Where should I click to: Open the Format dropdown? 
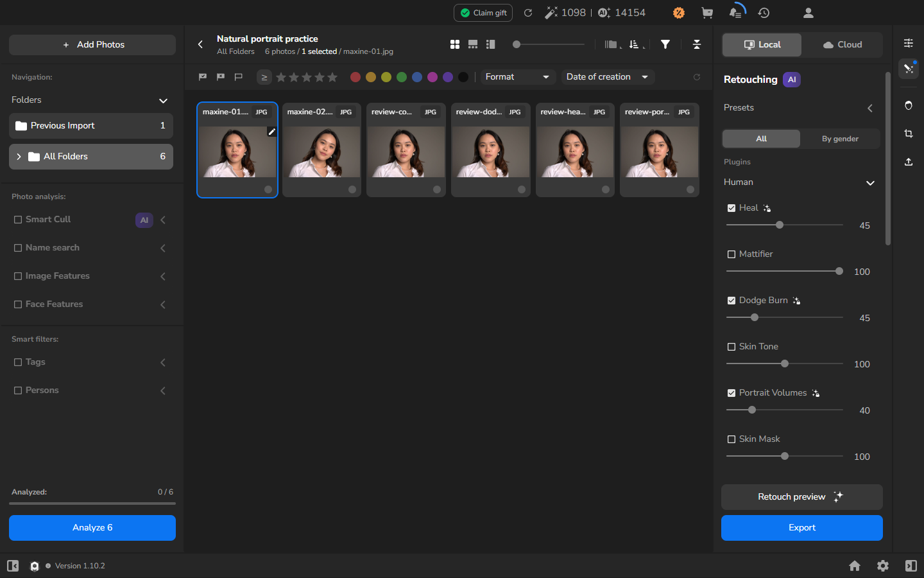[517, 77]
